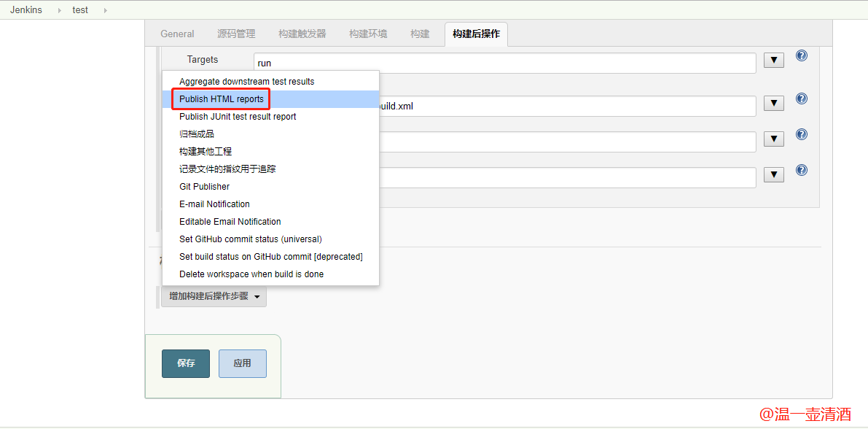Switch to the 构建环境 tab
The width and height of the screenshot is (868, 429).
click(x=368, y=34)
